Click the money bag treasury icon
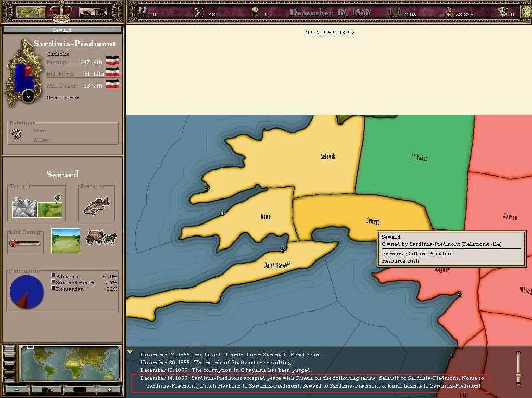Viewport: 532px width, 398px height. [x=448, y=13]
